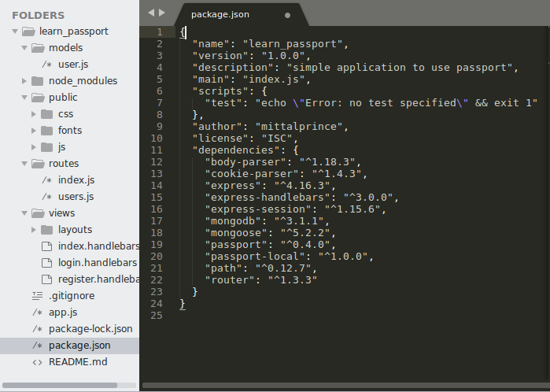Collapse the public folder arrow
The height and width of the screenshot is (392, 550).
(x=24, y=98)
